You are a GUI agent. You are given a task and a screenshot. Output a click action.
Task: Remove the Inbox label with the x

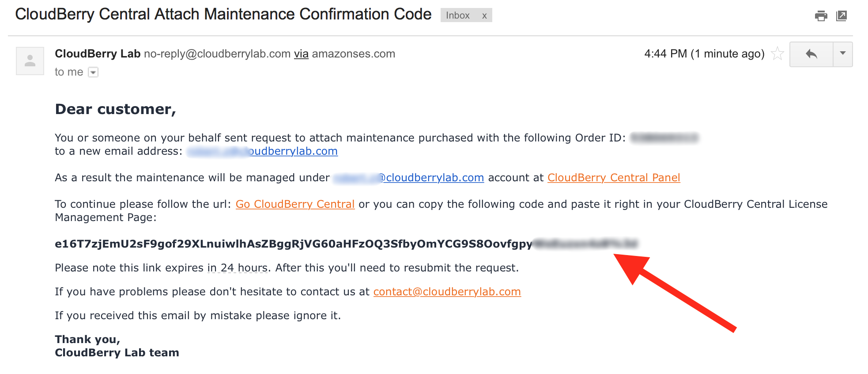(484, 16)
